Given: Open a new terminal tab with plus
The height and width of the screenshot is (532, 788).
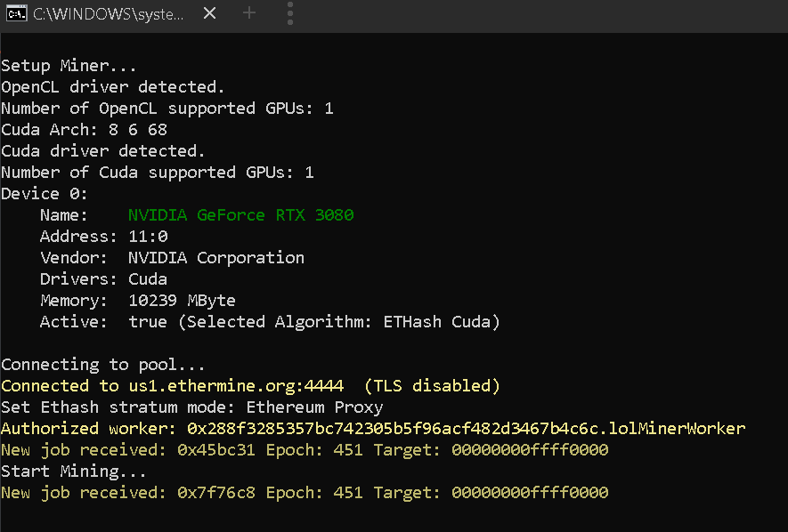Looking at the screenshot, I should tap(249, 13).
